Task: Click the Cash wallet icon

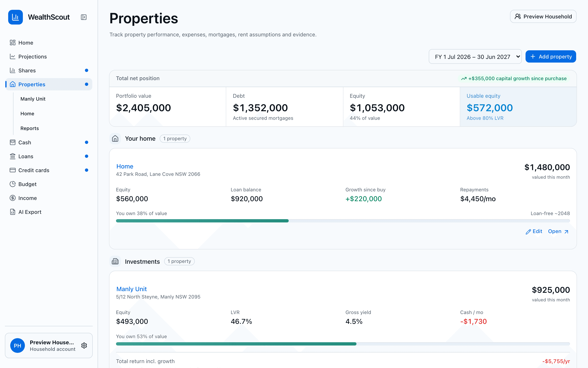Action: [13, 142]
